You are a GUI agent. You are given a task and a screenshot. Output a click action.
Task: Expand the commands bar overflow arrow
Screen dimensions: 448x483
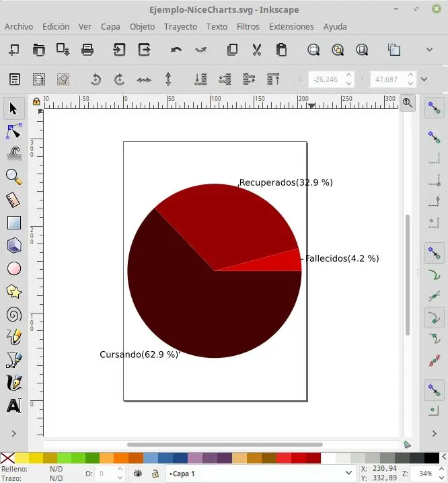[x=430, y=50]
